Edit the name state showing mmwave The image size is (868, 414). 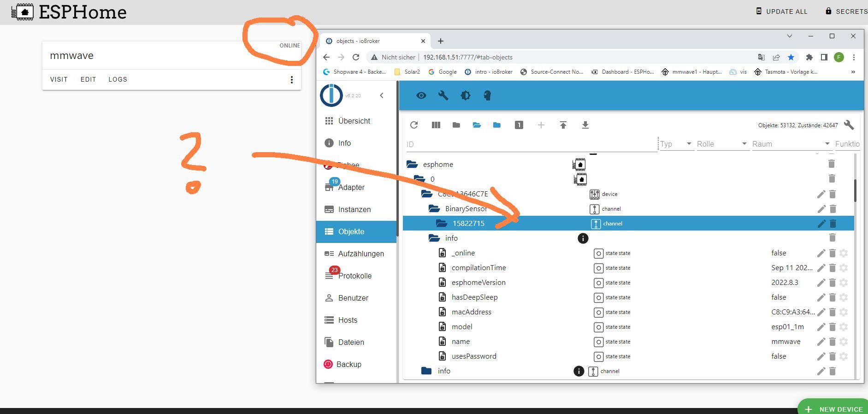click(821, 342)
